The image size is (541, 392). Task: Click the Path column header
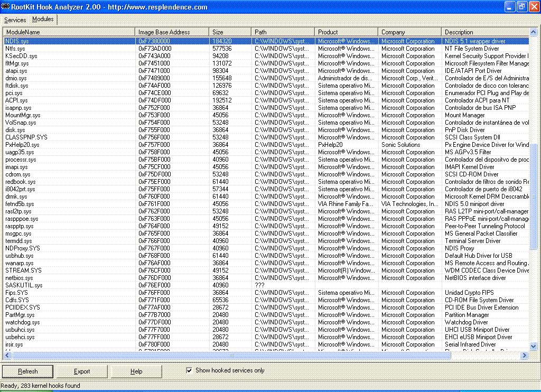283,32
